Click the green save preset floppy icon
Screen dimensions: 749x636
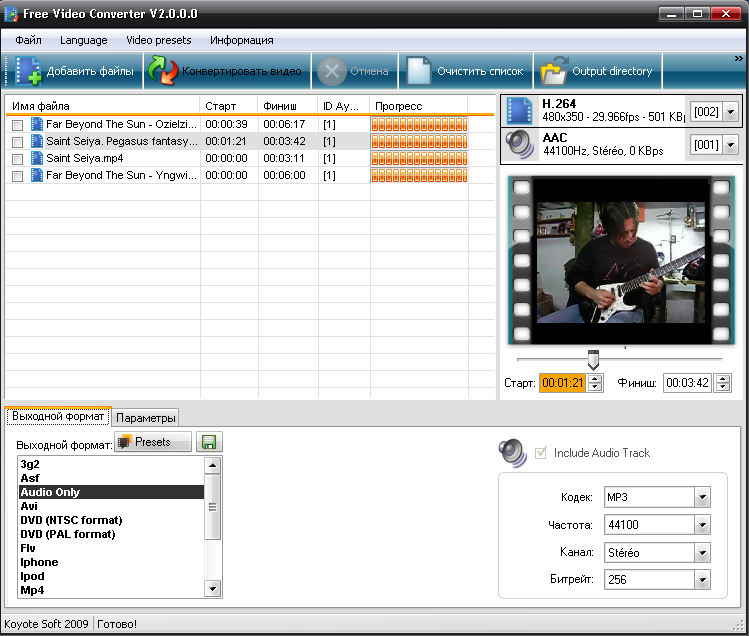coord(209,442)
